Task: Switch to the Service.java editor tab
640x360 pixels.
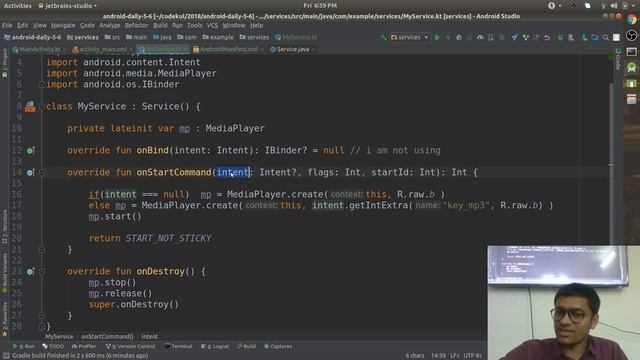Action: click(x=292, y=49)
